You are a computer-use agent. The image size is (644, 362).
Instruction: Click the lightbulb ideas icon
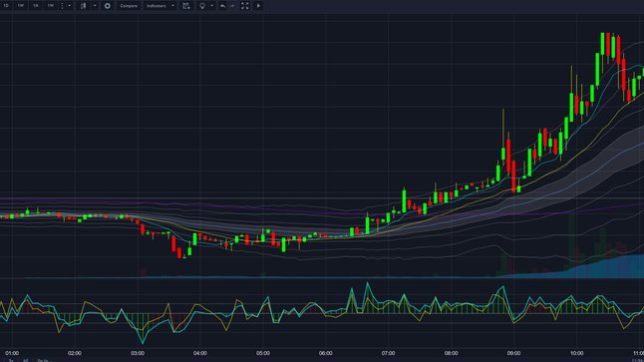click(x=202, y=6)
